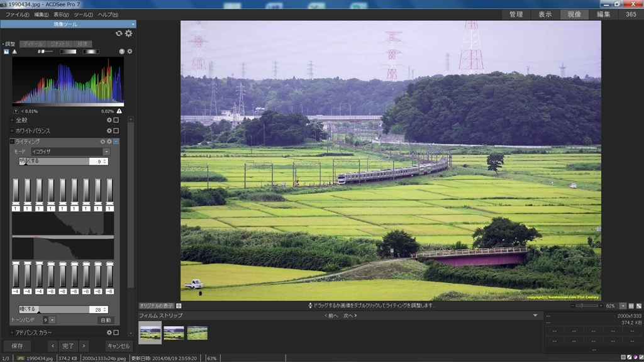The width and height of the screenshot is (644, 362).
Task: Click the 保存 button
Action: pos(17,346)
